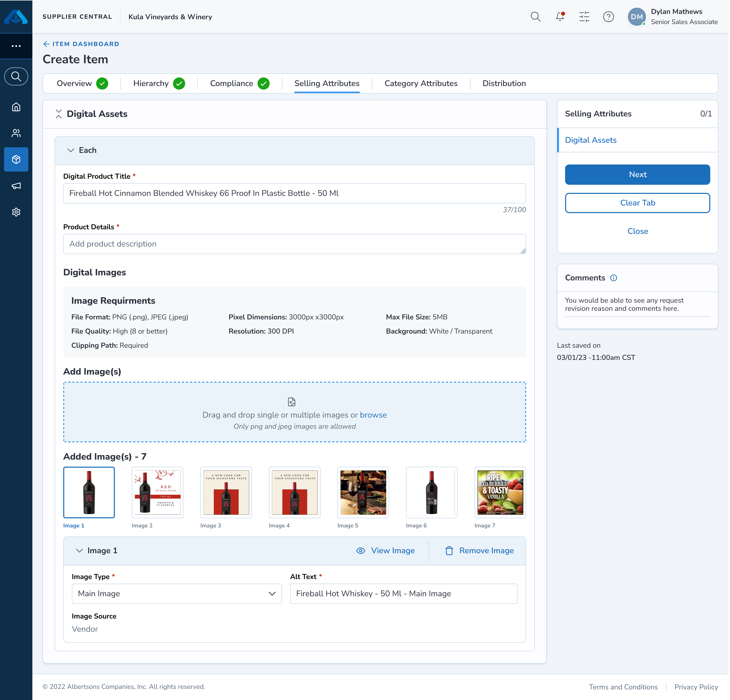This screenshot has height=700, width=730.
Task: Collapse the Image 1 details chevron
Action: [79, 551]
